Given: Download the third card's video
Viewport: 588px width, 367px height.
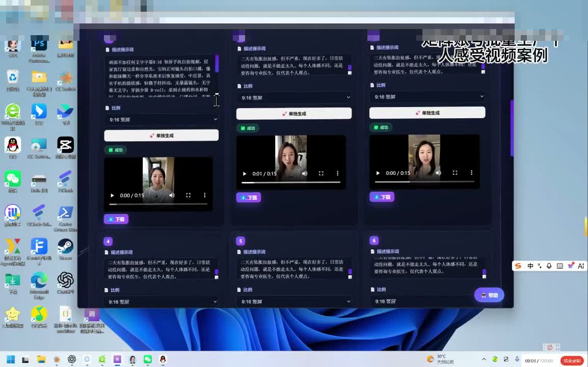Looking at the screenshot, I should point(382,197).
